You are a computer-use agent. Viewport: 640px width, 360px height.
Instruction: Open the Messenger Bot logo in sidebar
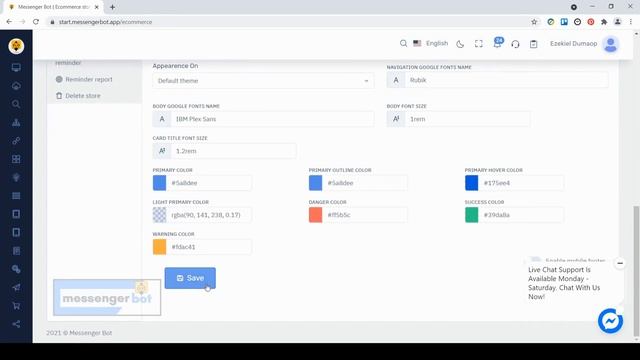[x=16, y=46]
